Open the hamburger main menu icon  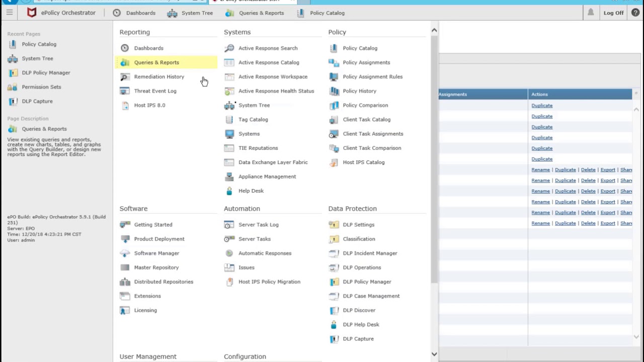click(9, 13)
